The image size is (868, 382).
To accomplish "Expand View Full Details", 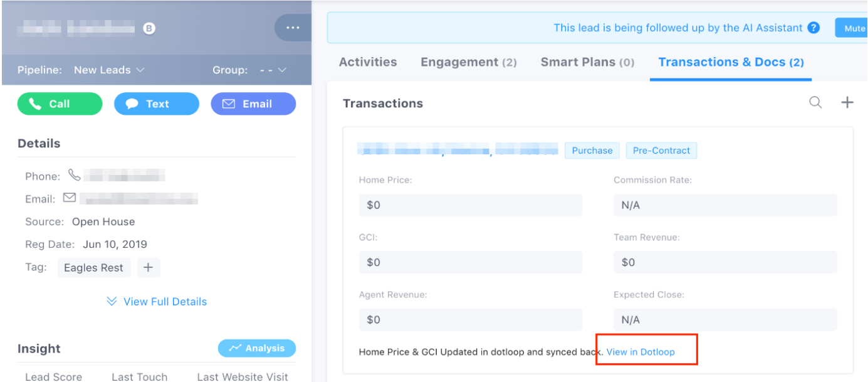I will pyautogui.click(x=157, y=302).
